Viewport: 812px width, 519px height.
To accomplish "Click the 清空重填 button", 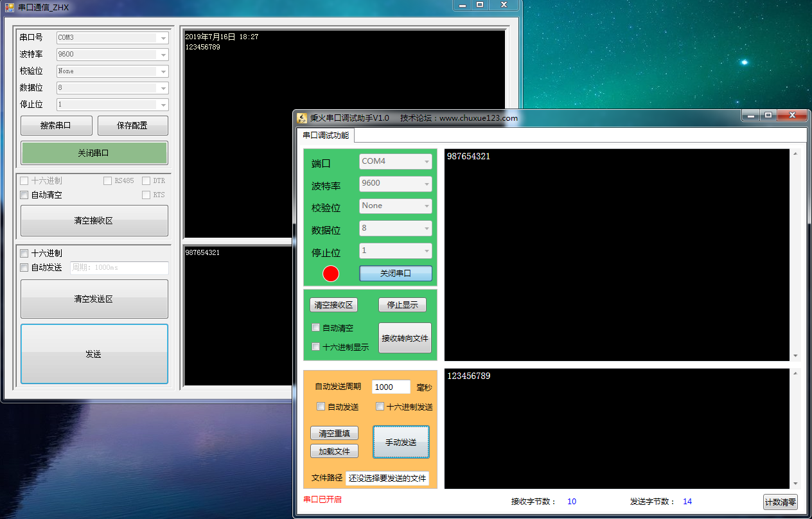I will click(x=334, y=434).
